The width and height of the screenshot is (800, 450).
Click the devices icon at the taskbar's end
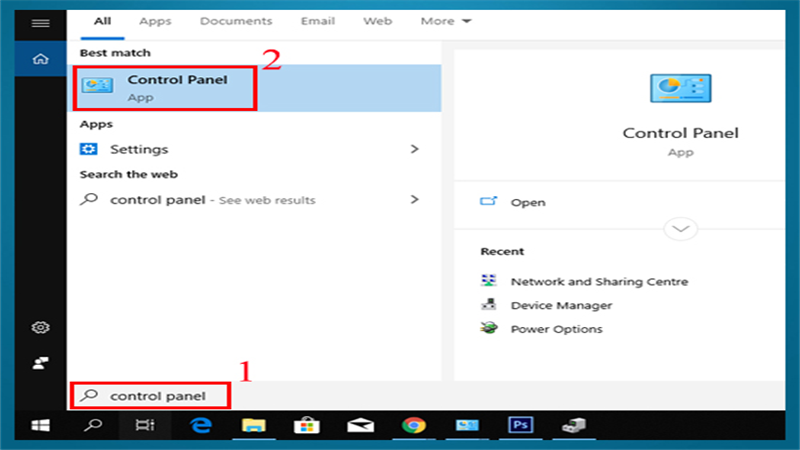[574, 425]
